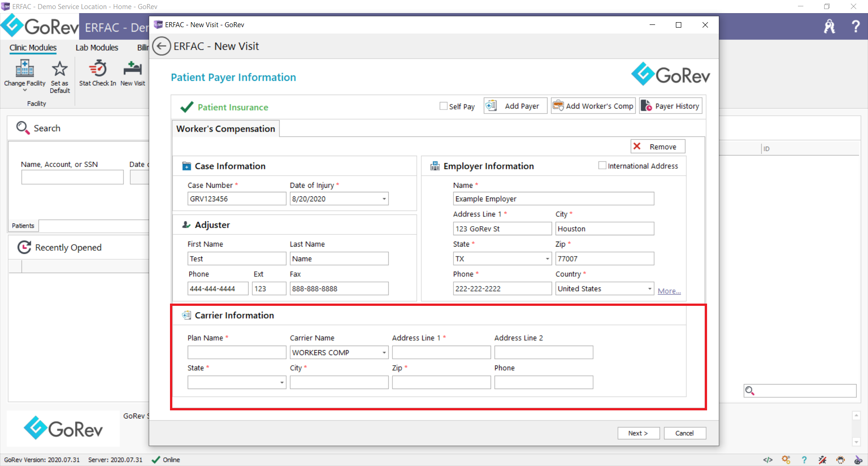Image resolution: width=868 pixels, height=466 pixels.
Task: Click the bug icon in status bar
Action: [840, 460]
